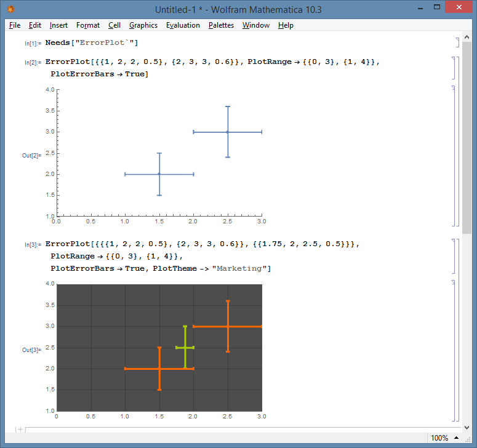Open the File menu
This screenshot has width=477, height=448.
[x=15, y=25]
